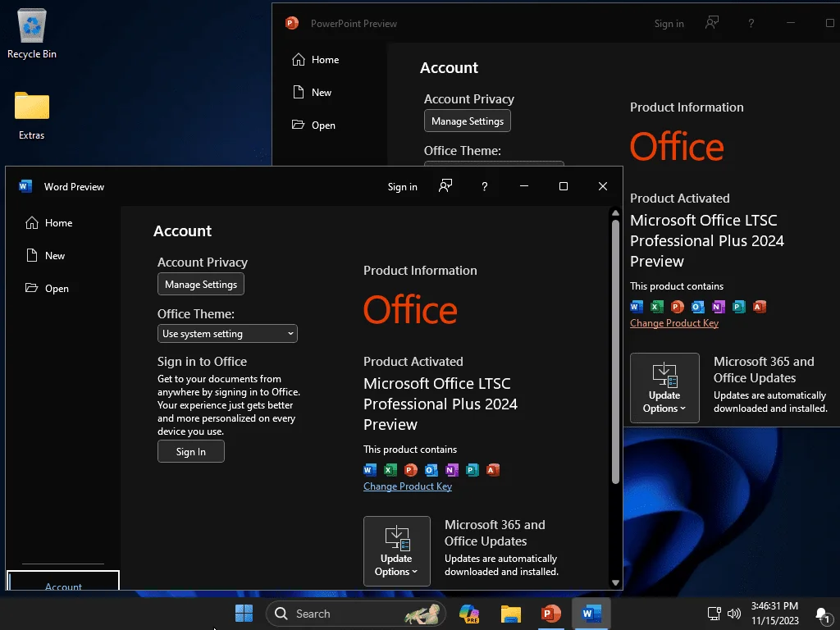840x630 pixels.
Task: Click the PowerPoint icon in PowerPoint's product list
Action: pyautogui.click(x=678, y=307)
